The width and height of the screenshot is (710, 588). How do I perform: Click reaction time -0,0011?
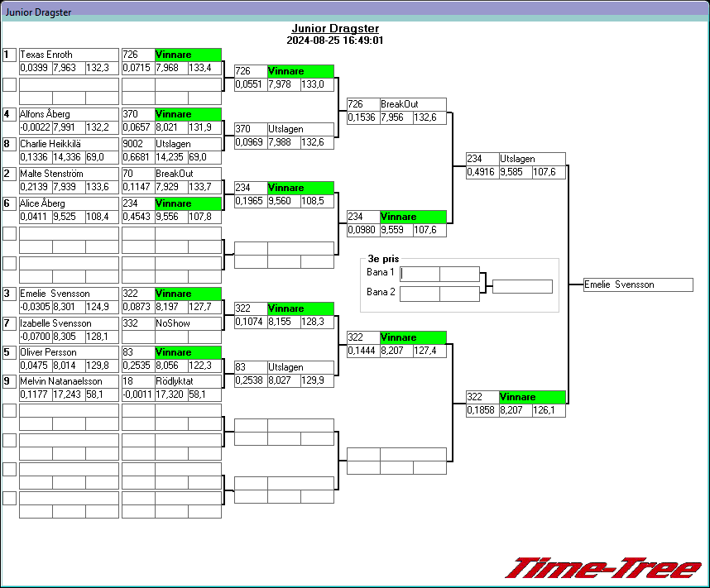[138, 395]
